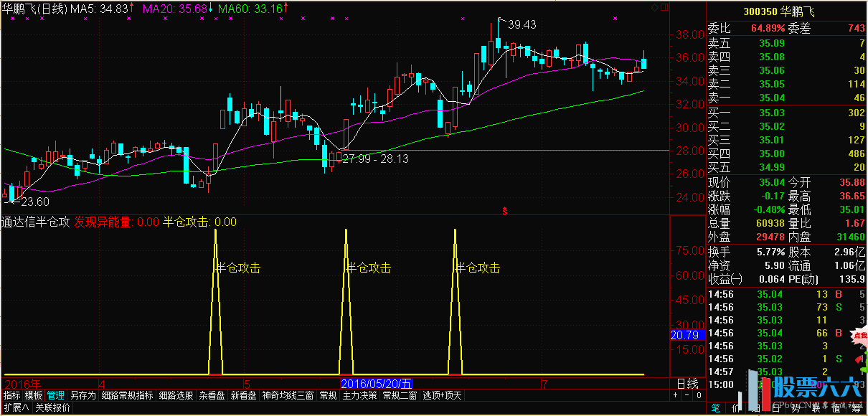Click the 2016/05/20 date marker on timeline
Image resolution: width=868 pixels, height=416 pixels.
(x=377, y=384)
